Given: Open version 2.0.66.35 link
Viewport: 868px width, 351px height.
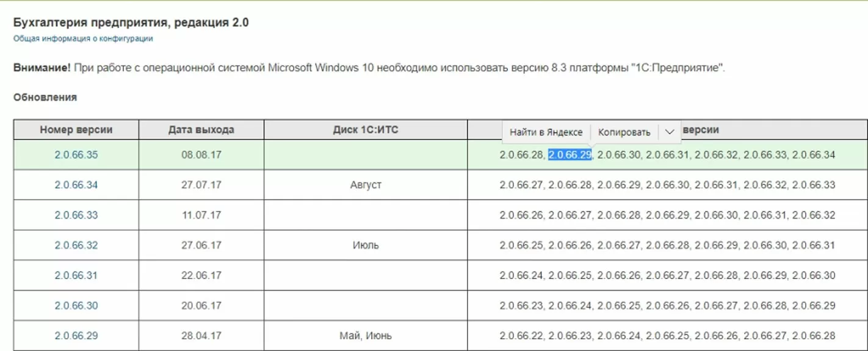Looking at the screenshot, I should coord(76,155).
